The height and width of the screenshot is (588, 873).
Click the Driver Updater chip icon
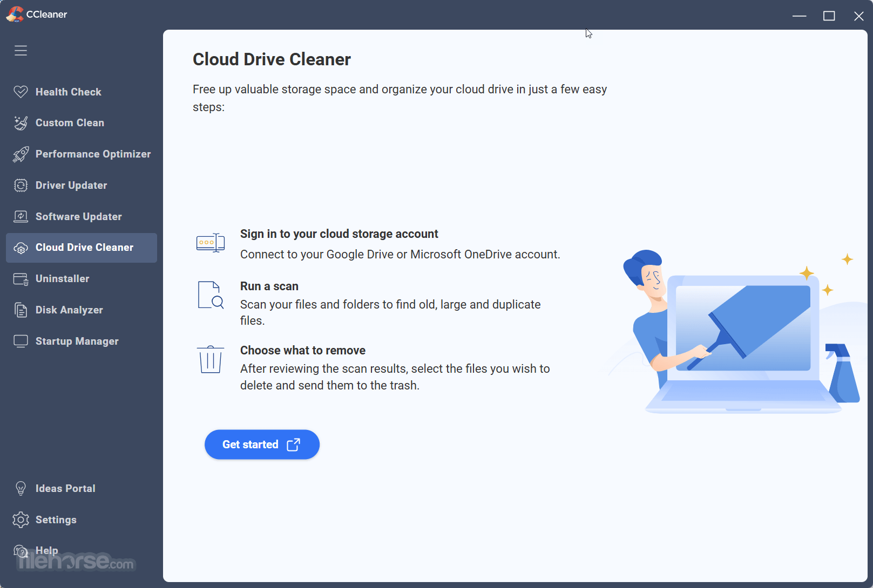(x=21, y=186)
